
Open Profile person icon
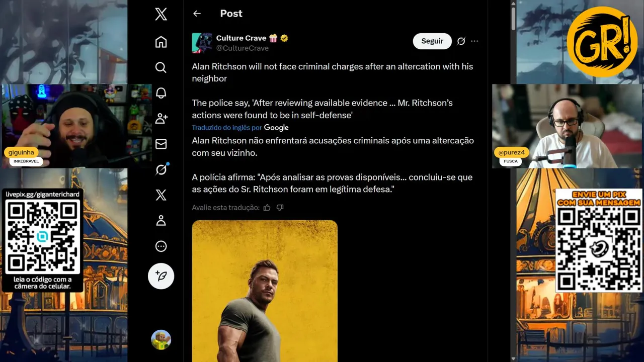161,221
